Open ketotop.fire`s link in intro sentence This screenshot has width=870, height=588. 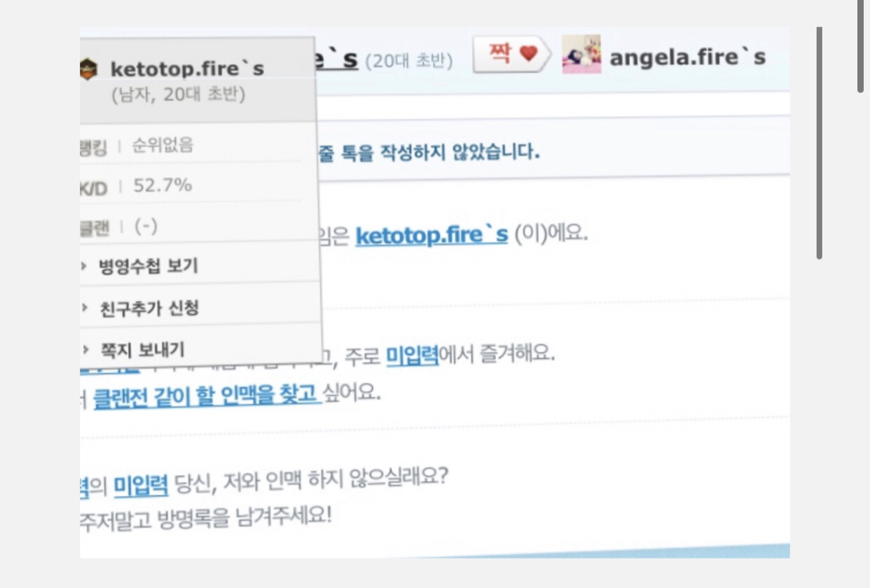[x=431, y=235]
